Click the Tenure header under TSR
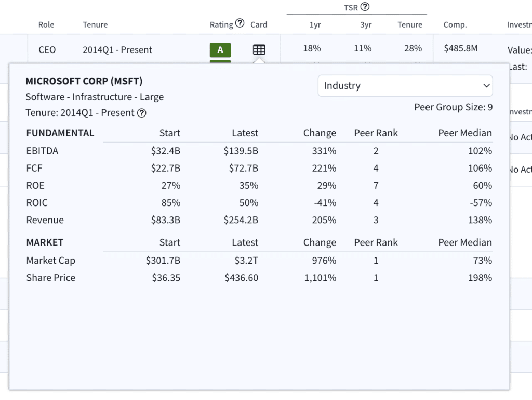 click(x=410, y=25)
